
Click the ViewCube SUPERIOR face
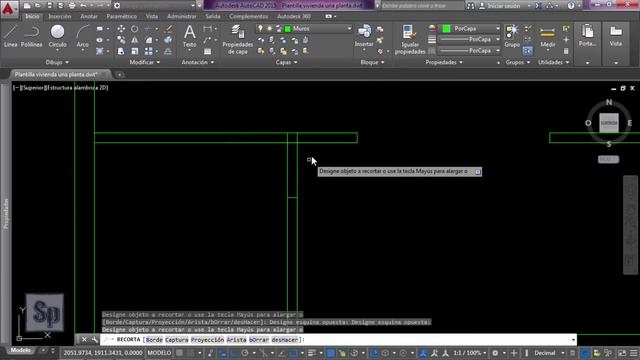tap(609, 122)
